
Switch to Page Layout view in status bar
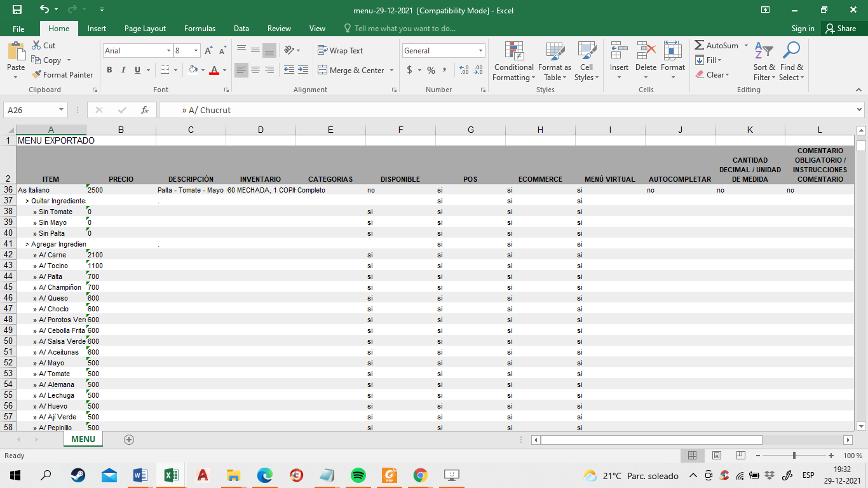click(716, 456)
